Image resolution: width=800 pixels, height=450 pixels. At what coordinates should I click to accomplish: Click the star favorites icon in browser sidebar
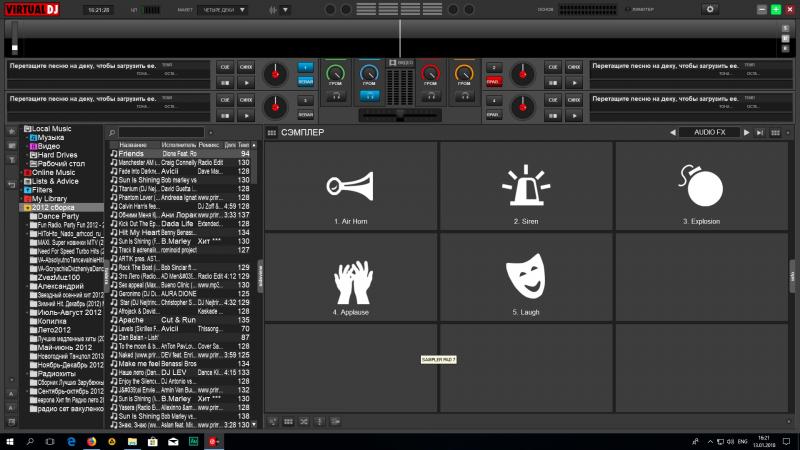point(12,132)
